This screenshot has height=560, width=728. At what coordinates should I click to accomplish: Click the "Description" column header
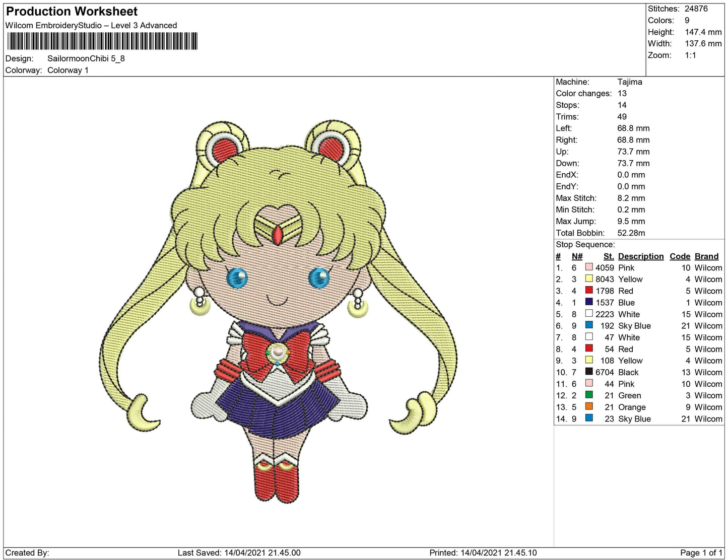click(x=641, y=256)
